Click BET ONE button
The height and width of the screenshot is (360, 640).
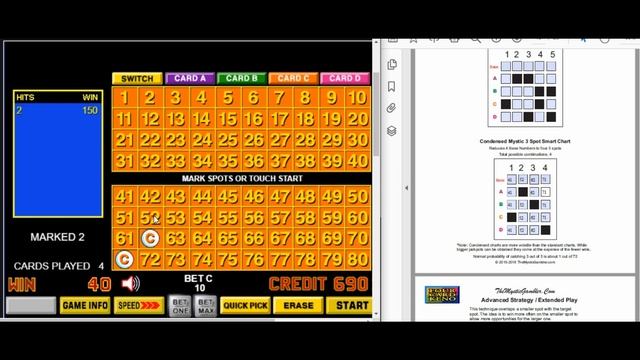tap(180, 306)
